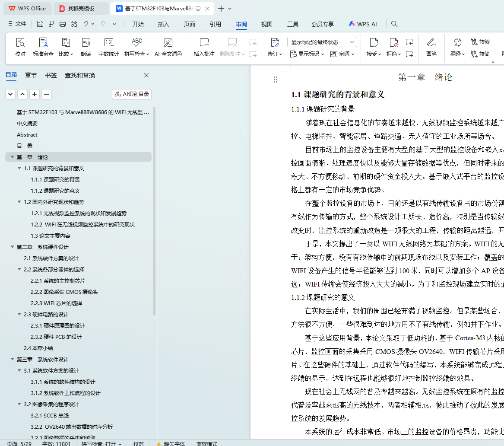Switch to the 引用 ribbon tab
Viewport: 504px width, 446px height.
pos(216,24)
